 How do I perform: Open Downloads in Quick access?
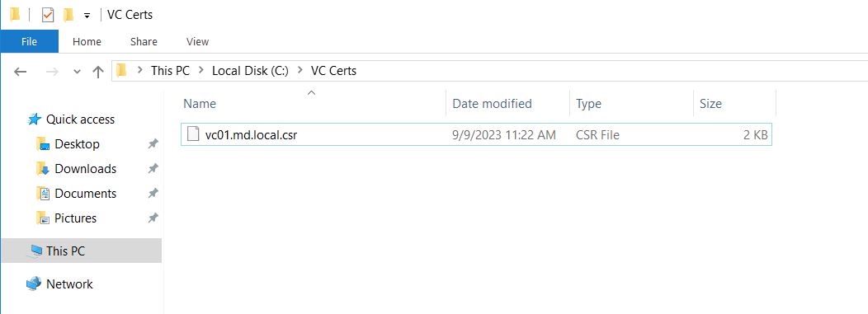85,169
